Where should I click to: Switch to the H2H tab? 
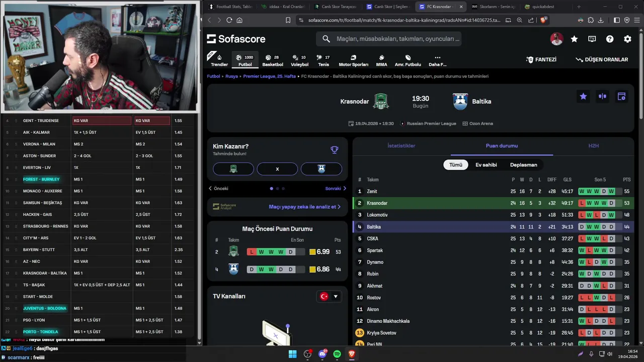[594, 146]
